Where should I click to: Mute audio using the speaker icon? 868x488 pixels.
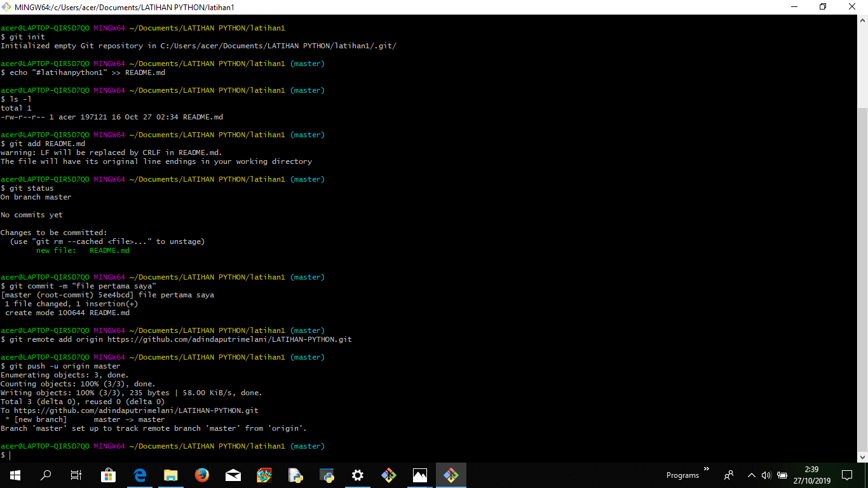[x=766, y=475]
